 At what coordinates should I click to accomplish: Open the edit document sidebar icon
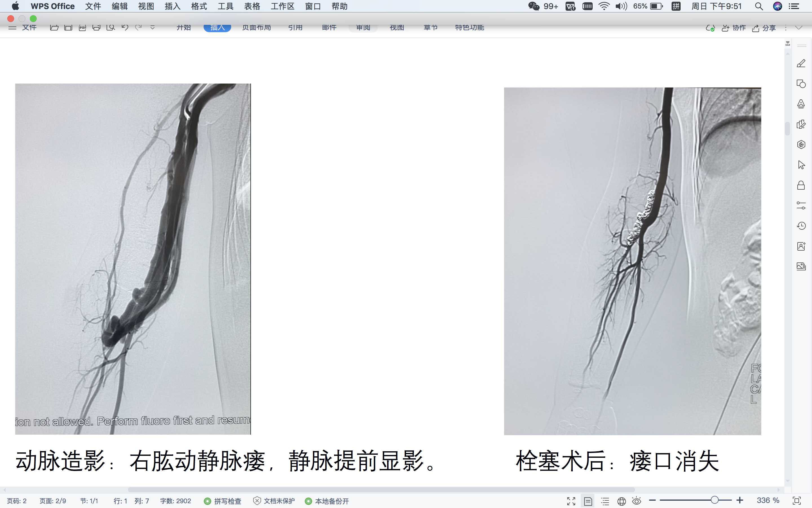click(801, 124)
